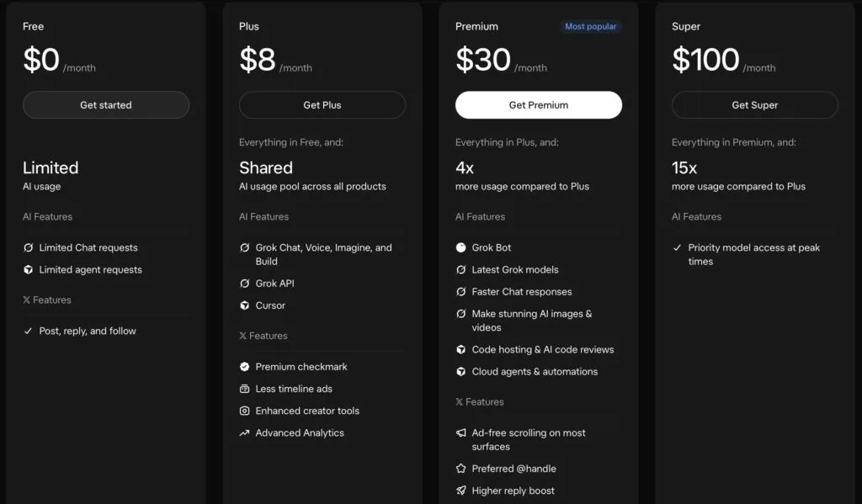Click the checkmark beside Priority model access
This screenshot has width=862, height=504.
678,248
